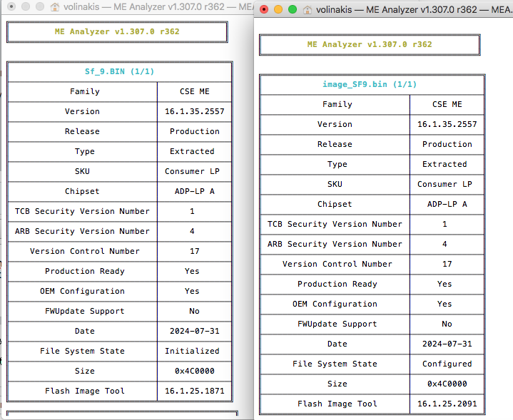Select ARB value 4 in left window
The image size is (513, 420).
192,231
